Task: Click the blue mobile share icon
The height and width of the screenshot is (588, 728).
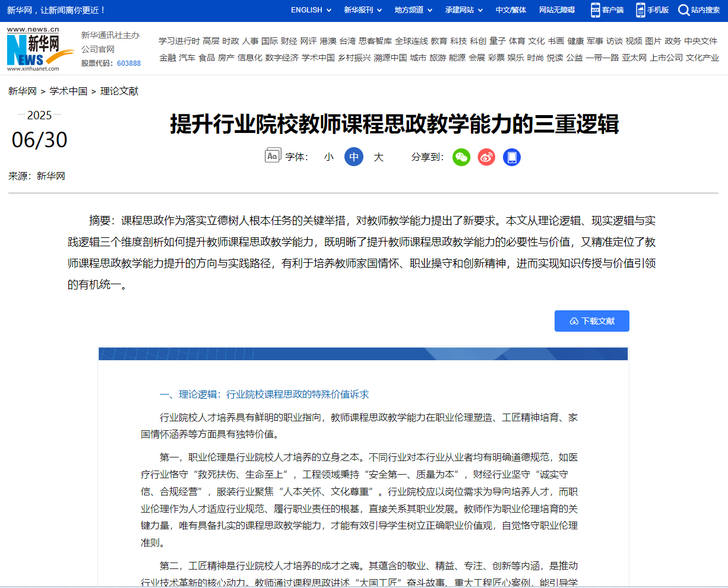Action: pyautogui.click(x=512, y=157)
